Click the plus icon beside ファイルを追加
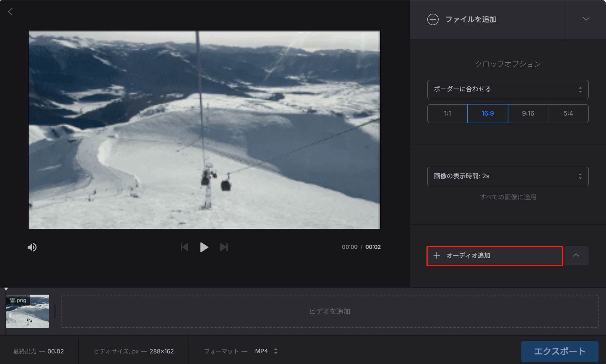Screen dimensions: 606x364 click(433, 19)
